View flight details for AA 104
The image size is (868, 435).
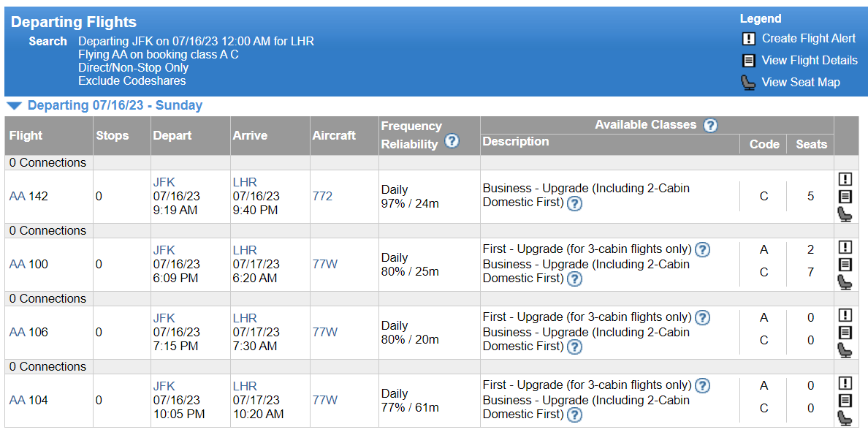845,401
